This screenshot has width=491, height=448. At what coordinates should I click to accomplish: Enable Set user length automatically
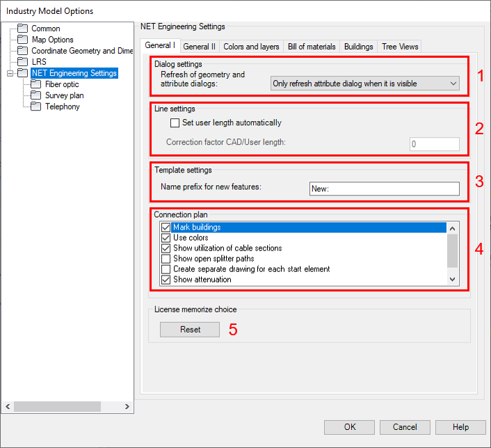(175, 123)
